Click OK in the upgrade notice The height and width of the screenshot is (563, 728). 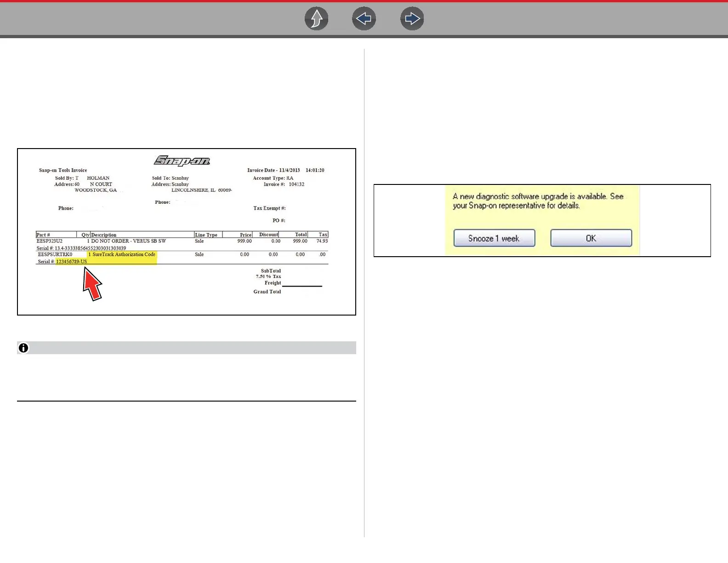pos(591,238)
